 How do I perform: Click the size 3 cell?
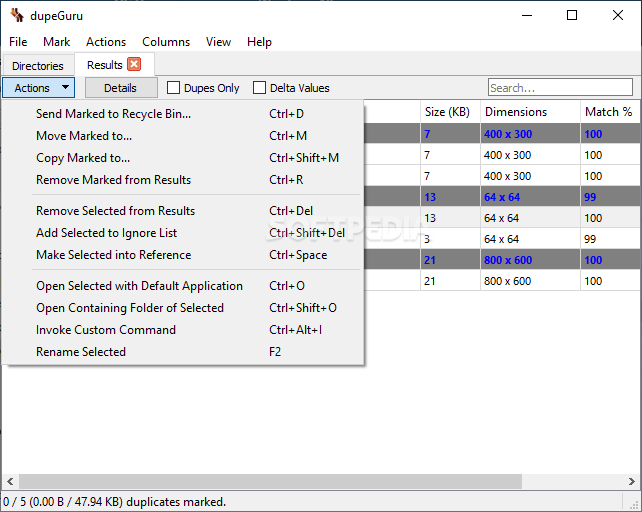click(x=450, y=239)
